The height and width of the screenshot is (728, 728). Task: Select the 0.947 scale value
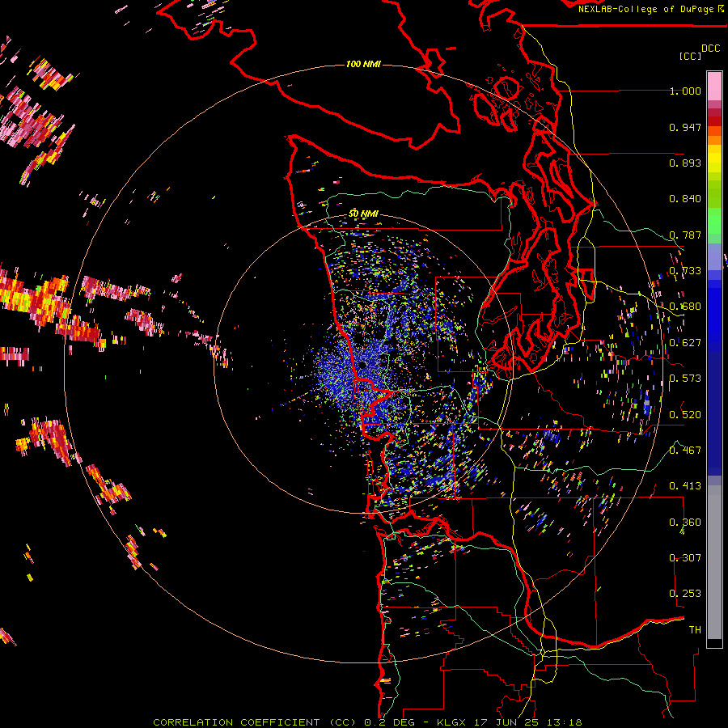(x=685, y=127)
